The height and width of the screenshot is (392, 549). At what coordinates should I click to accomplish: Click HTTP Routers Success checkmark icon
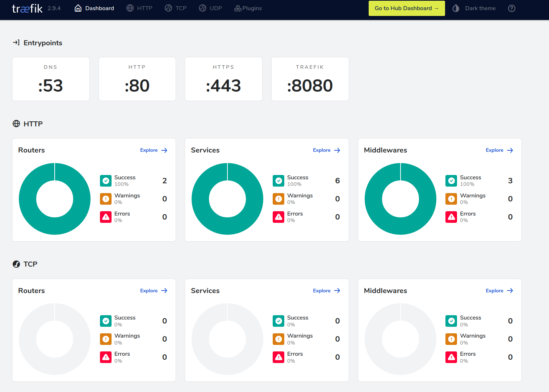[x=106, y=180]
